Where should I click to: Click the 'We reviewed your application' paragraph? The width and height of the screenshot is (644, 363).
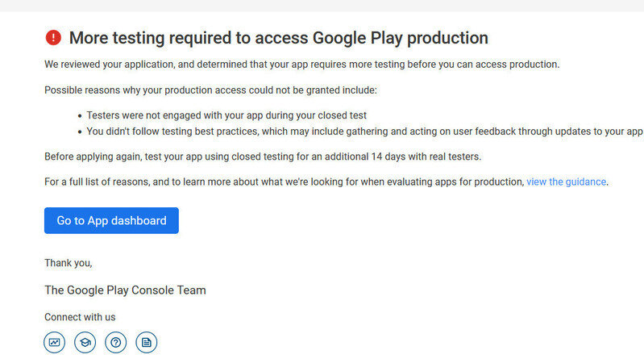pyautogui.click(x=301, y=65)
